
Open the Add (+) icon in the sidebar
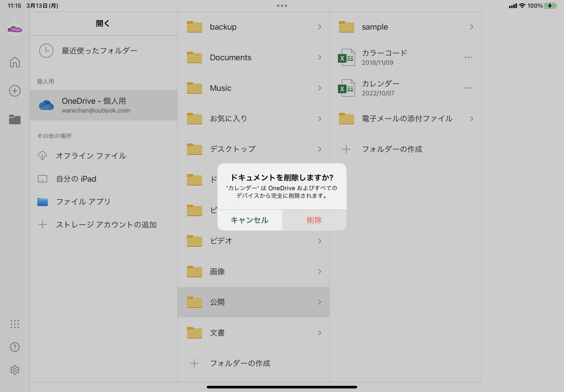pos(14,91)
